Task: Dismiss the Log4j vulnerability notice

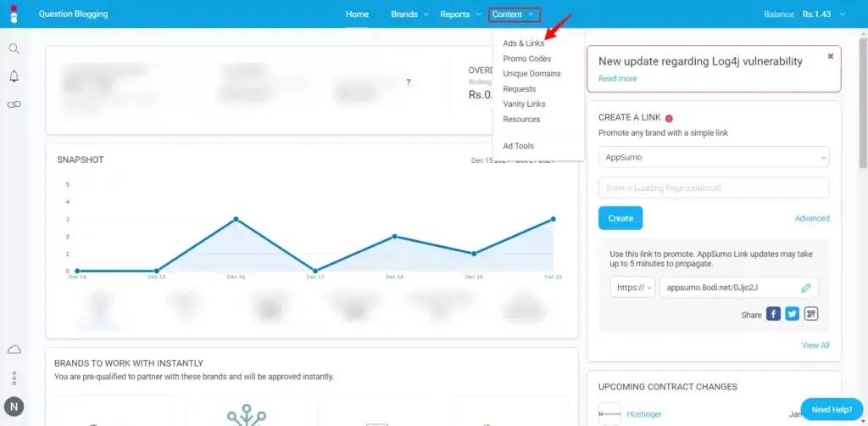Action: (831, 56)
